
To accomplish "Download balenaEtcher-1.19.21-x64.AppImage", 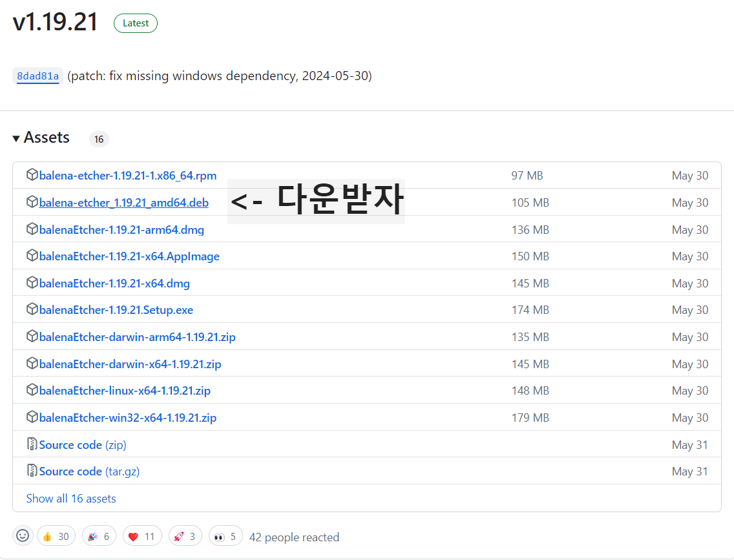I will coord(129,256).
